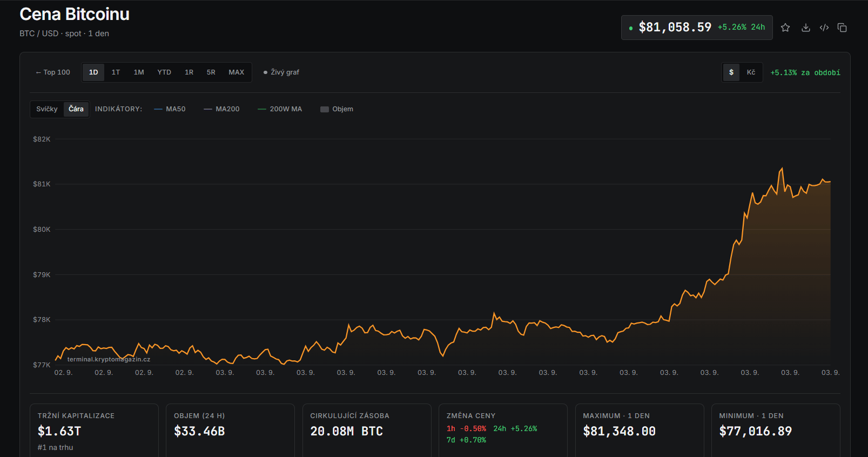Screen dimensions: 868x457
Task: Click the $81,058.59 live price badge
Action: tap(697, 28)
